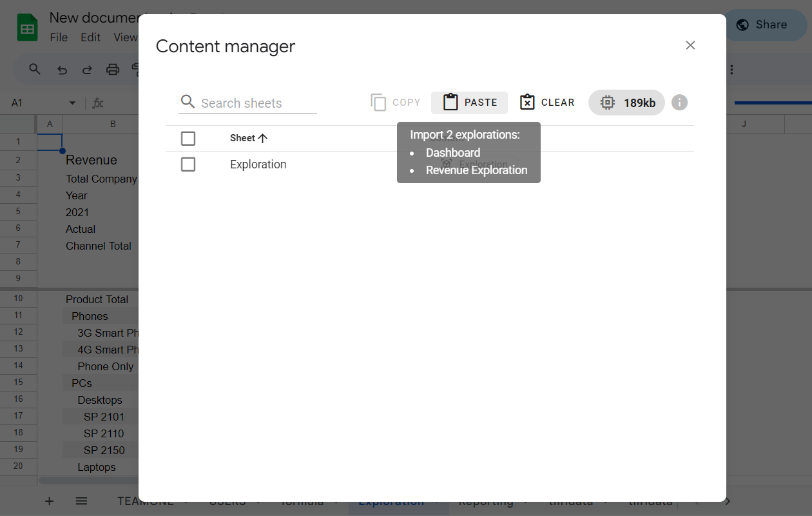This screenshot has width=812, height=516.
Task: Select column B header
Action: pyautogui.click(x=113, y=124)
